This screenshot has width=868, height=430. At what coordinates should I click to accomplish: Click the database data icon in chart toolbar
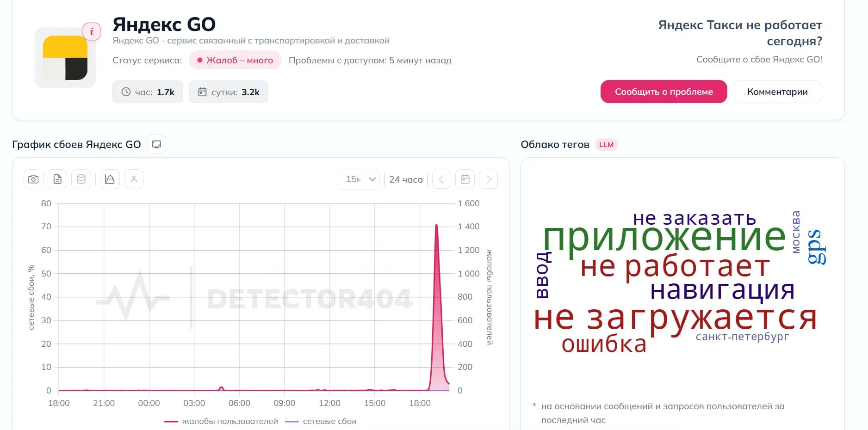(81, 179)
